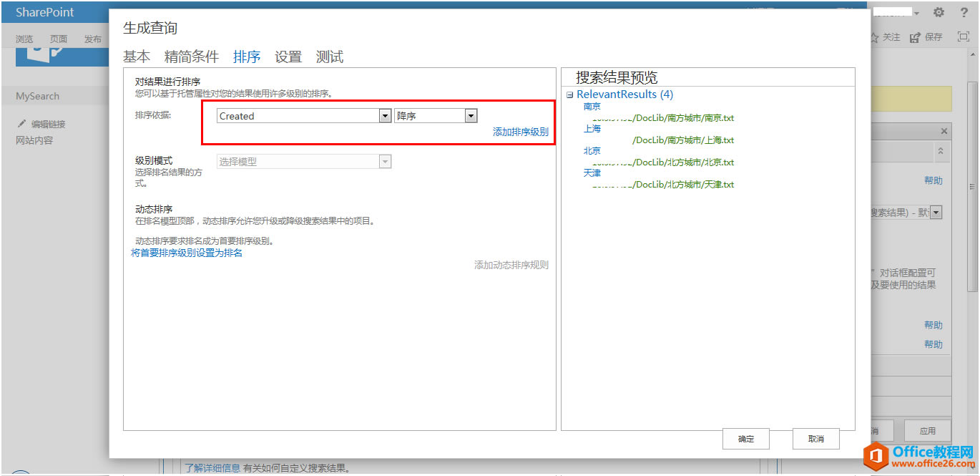The height and width of the screenshot is (476, 980).
Task: Open the Created sort property dropdown
Action: [x=385, y=115]
